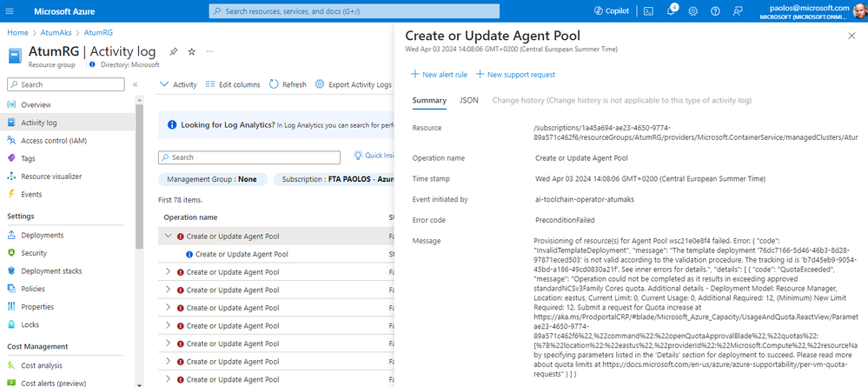Open more options ellipsis beside the title

[x=209, y=51]
